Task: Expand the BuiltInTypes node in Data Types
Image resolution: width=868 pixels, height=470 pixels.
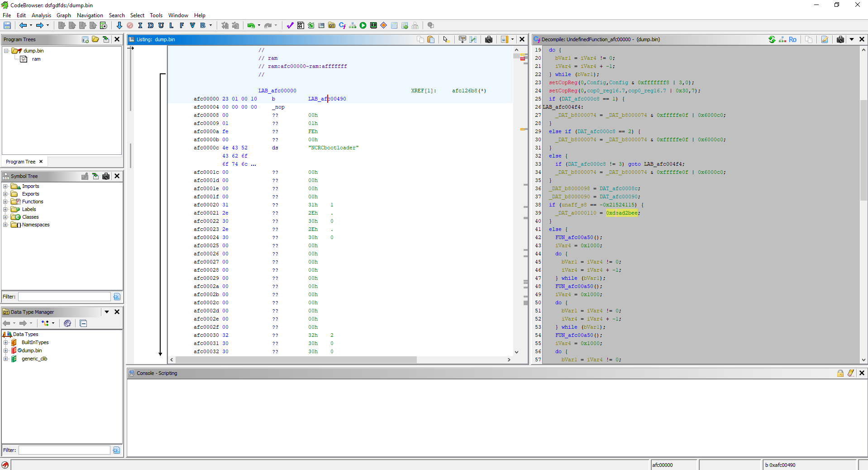Action: tap(5, 342)
